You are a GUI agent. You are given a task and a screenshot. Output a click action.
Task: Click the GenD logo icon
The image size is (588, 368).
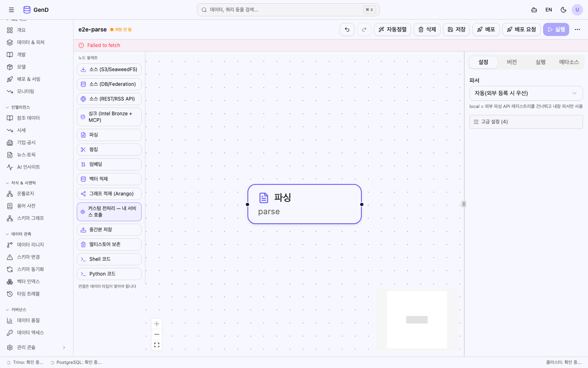27,10
